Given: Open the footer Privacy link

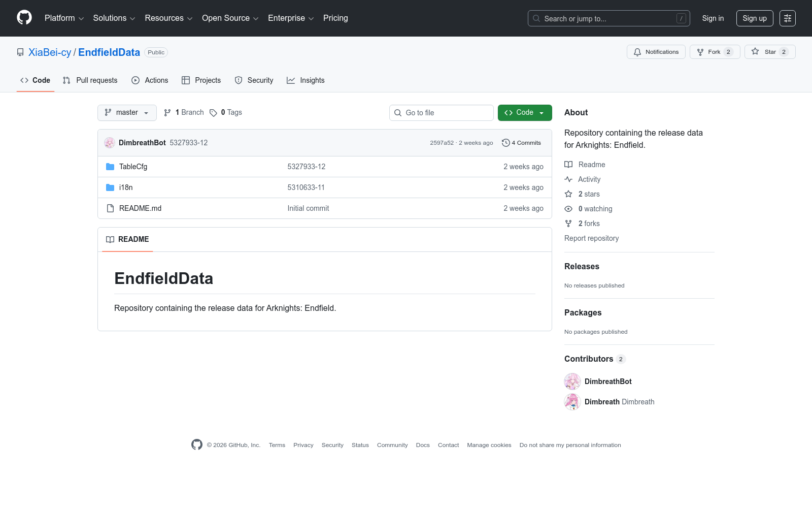Looking at the screenshot, I should 303,445.
